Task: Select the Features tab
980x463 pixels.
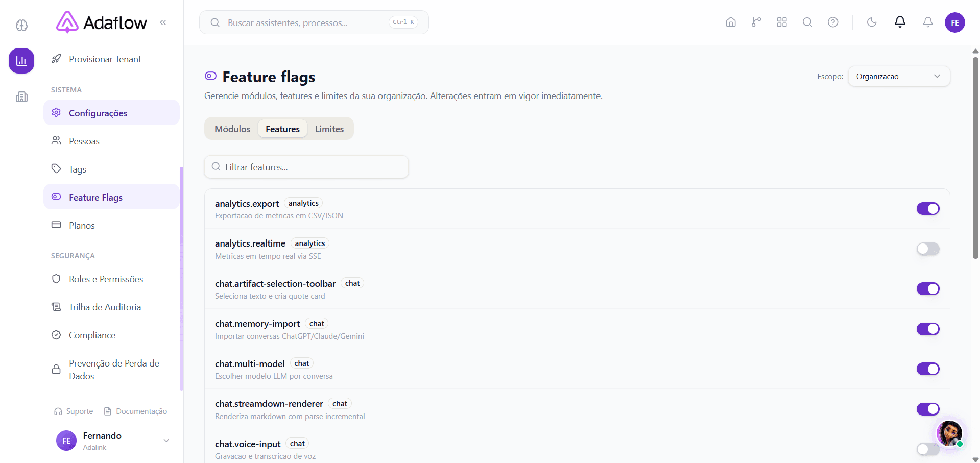Action: pyautogui.click(x=282, y=129)
